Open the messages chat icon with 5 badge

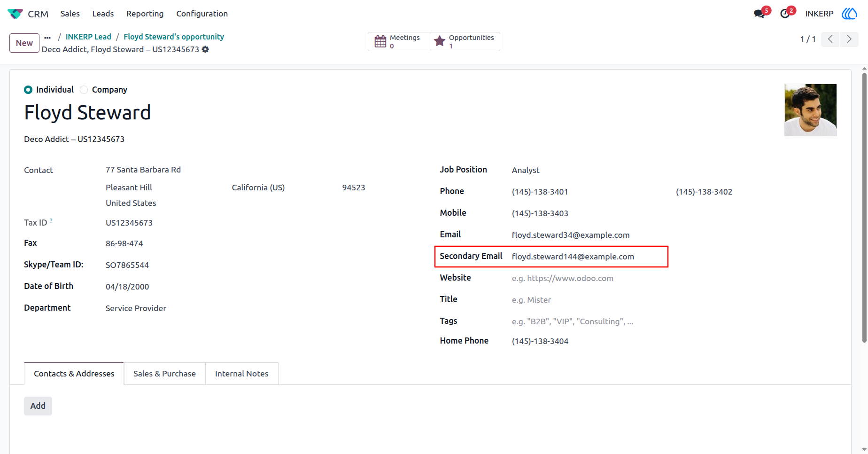coord(759,14)
